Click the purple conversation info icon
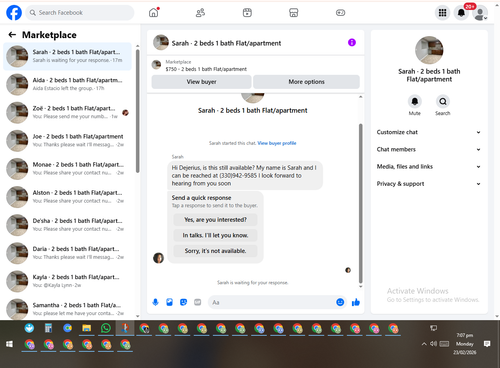 (352, 42)
